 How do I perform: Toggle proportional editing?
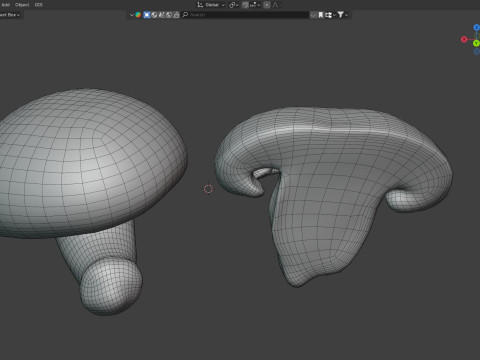point(267,5)
